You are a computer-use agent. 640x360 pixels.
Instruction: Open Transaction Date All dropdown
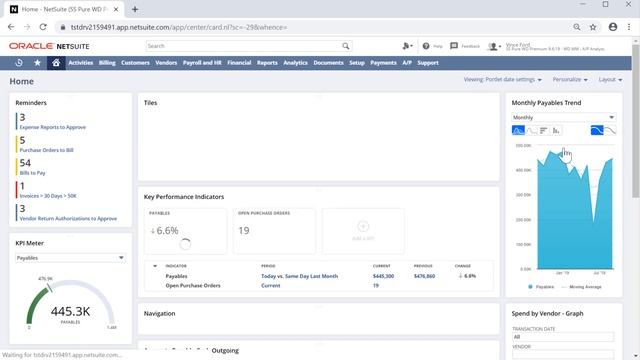563,337
